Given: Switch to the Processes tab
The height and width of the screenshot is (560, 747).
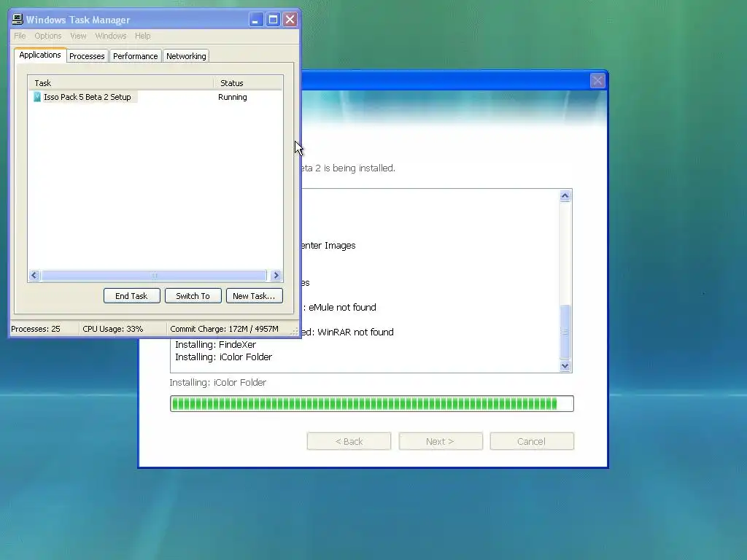Looking at the screenshot, I should [x=87, y=56].
